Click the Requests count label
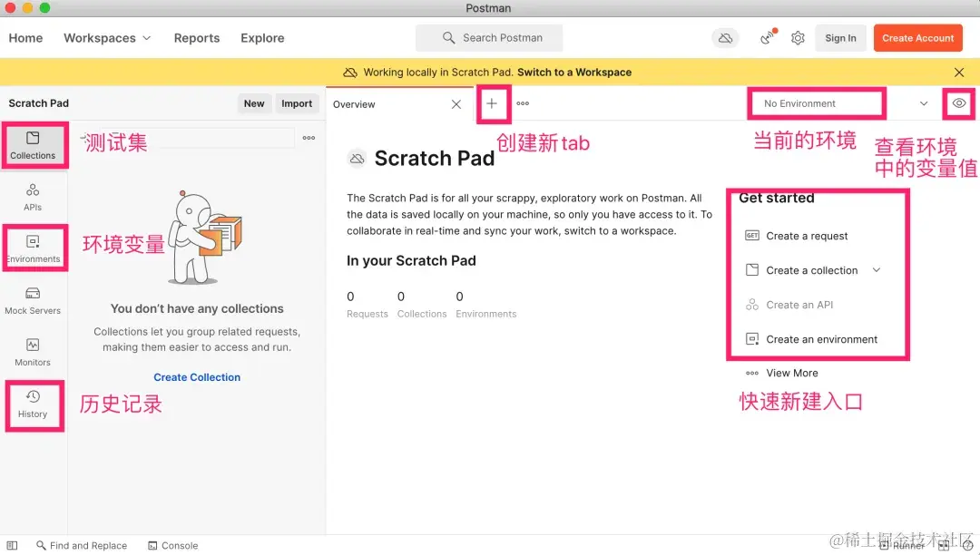980x555 pixels. pos(367,314)
